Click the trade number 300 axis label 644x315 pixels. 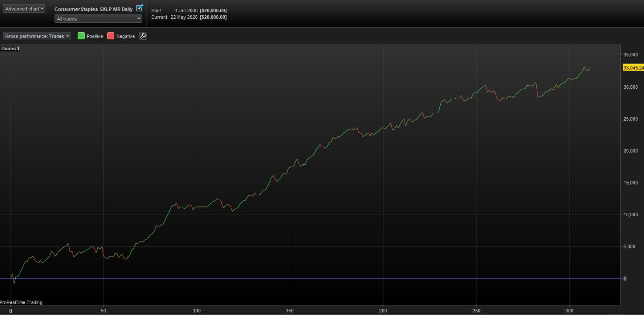570,311
